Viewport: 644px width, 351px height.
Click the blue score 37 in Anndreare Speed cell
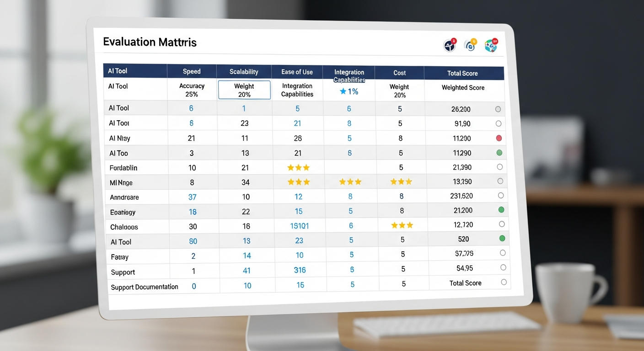[193, 196]
